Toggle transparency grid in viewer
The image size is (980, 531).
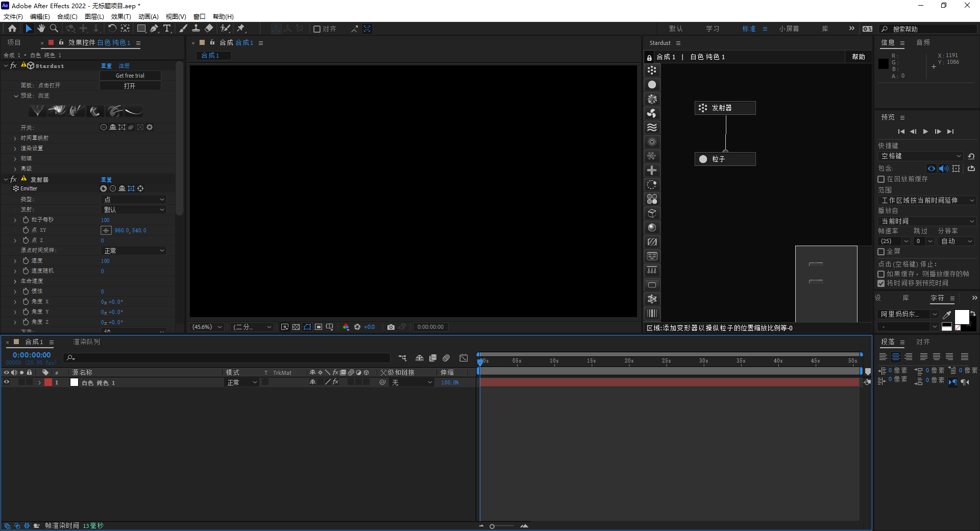(296, 327)
